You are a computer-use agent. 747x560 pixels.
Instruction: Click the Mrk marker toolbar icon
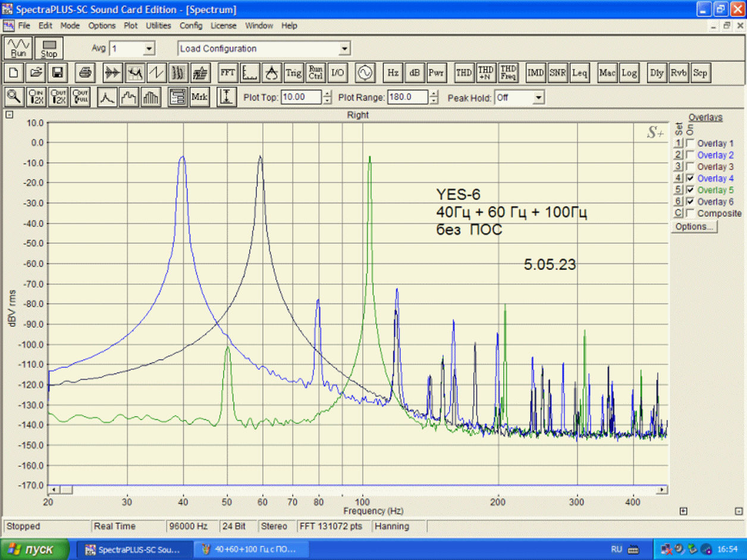pos(199,97)
